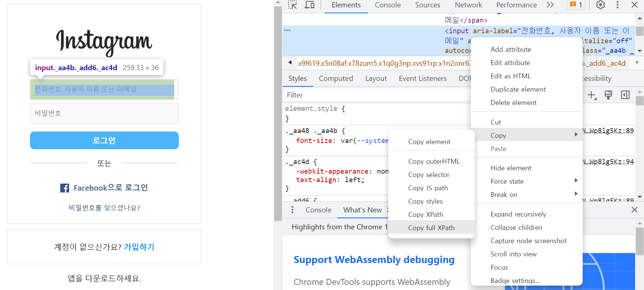Choose Copy JS path
644x290 pixels.
(432, 188)
